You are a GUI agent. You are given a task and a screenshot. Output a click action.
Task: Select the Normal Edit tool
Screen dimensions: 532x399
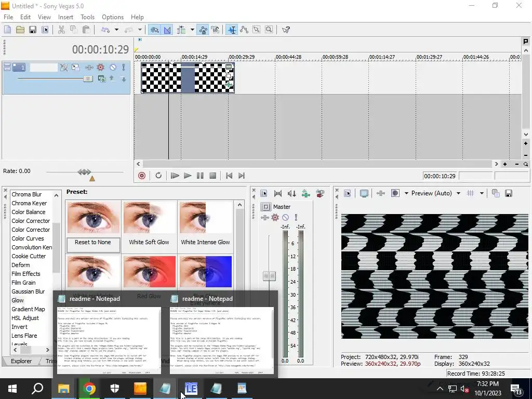coord(232,30)
